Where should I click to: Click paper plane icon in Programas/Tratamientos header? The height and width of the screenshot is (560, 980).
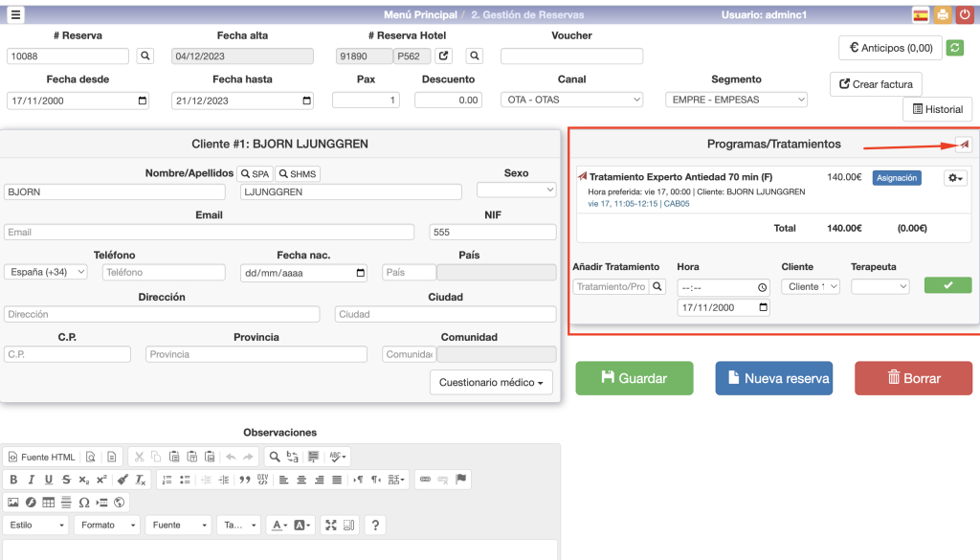[964, 145]
